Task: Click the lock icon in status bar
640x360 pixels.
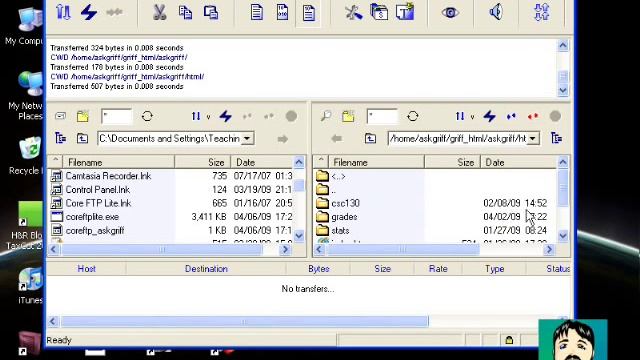Action: [x=509, y=340]
